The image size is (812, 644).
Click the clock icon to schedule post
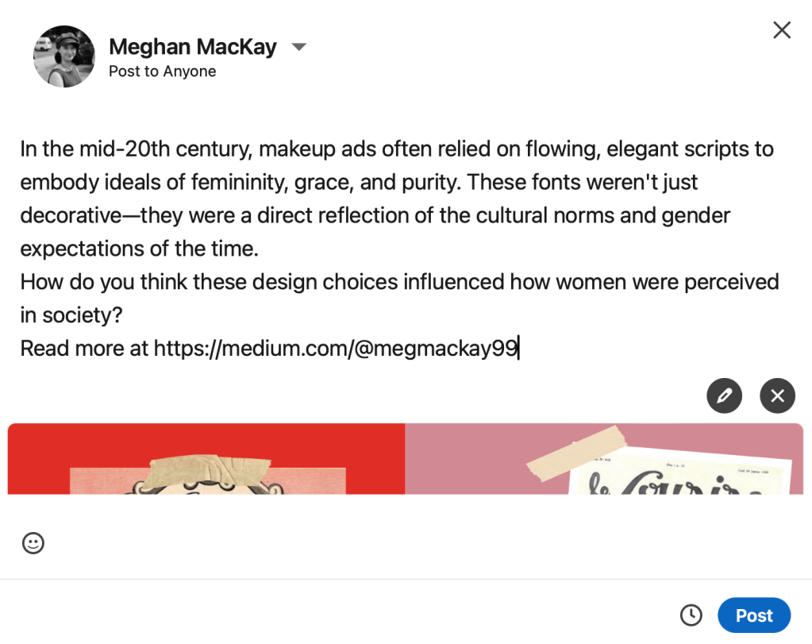point(691,615)
